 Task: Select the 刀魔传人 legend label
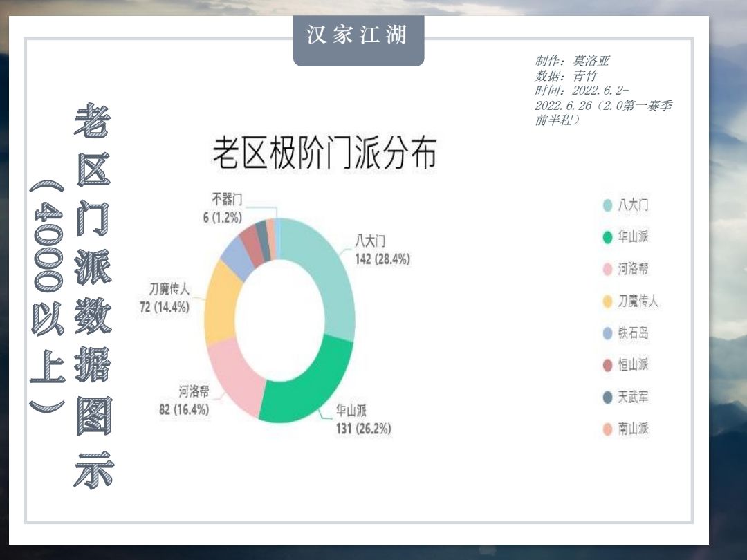point(638,301)
